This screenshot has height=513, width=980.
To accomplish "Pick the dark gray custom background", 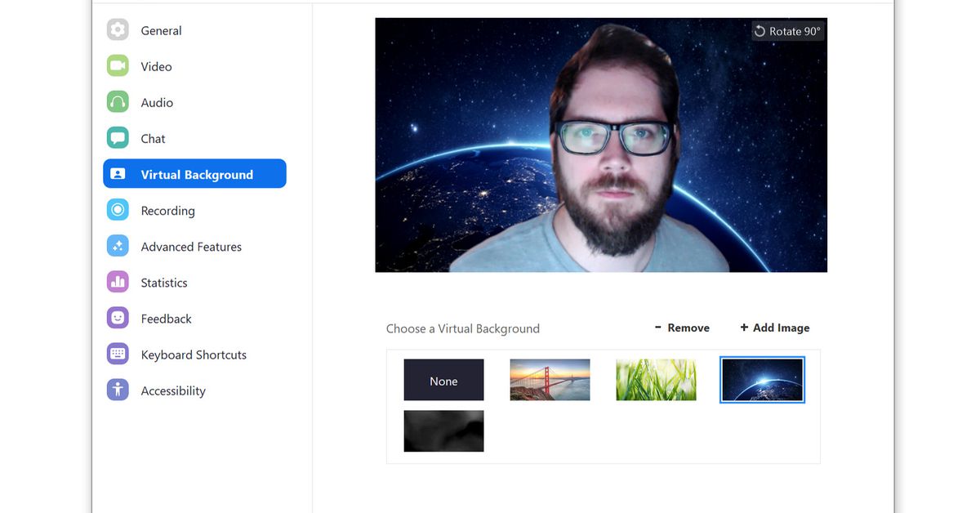I will [x=443, y=430].
